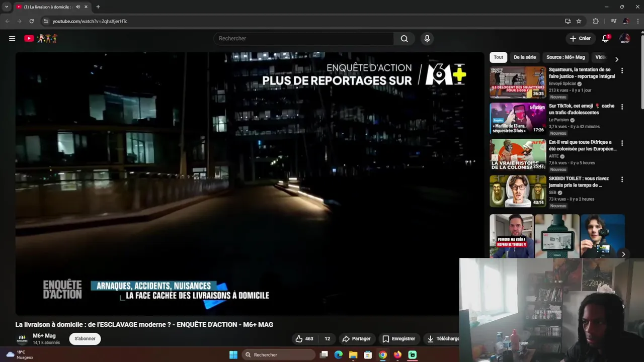
Task: Click the Windows taskbar Rechercher box
Action: (x=278, y=355)
